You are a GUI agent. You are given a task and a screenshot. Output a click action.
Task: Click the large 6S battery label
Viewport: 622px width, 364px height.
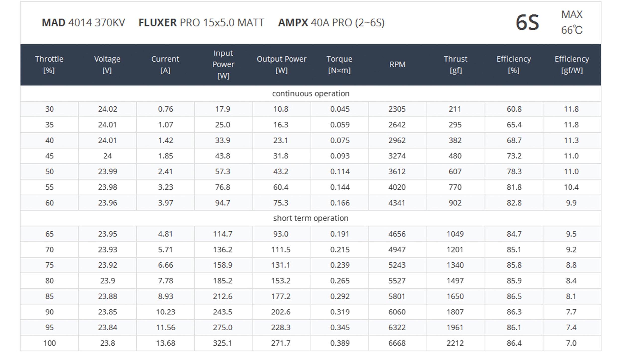527,23
